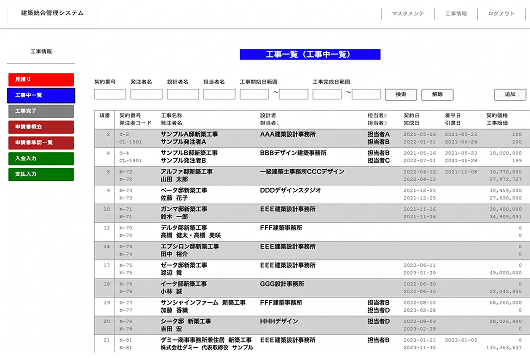This screenshot has width=530, height=360.
Task: Click the 解除 clear button
Action: click(x=437, y=95)
